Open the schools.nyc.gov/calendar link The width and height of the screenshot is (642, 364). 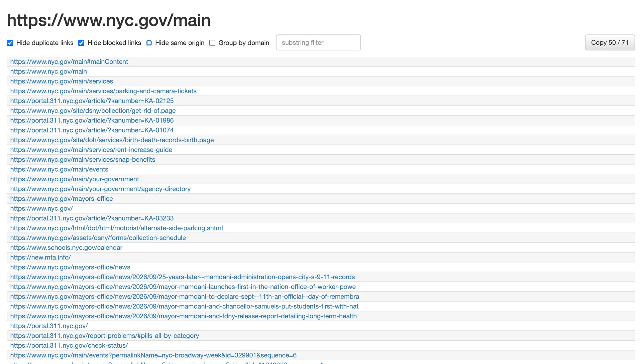pyautogui.click(x=66, y=248)
